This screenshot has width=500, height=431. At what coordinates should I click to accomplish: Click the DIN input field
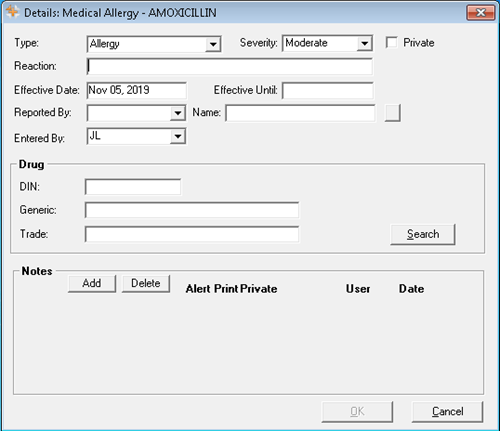[x=133, y=187]
